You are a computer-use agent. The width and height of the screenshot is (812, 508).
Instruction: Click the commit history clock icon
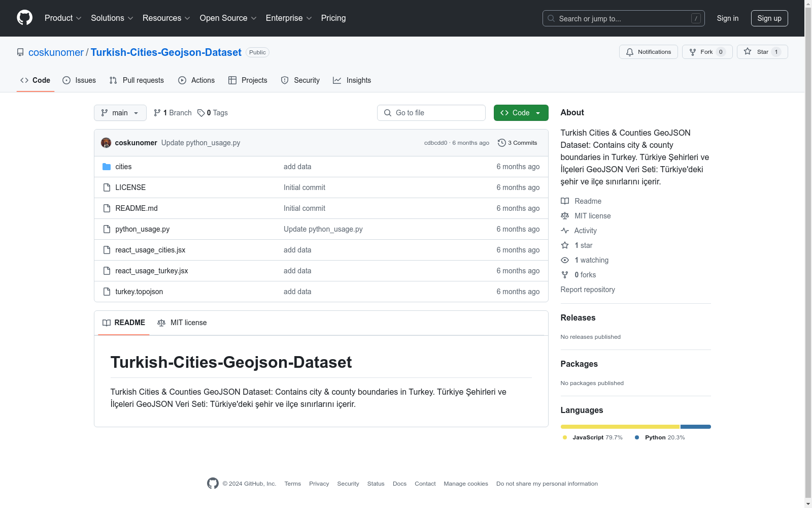pyautogui.click(x=502, y=143)
